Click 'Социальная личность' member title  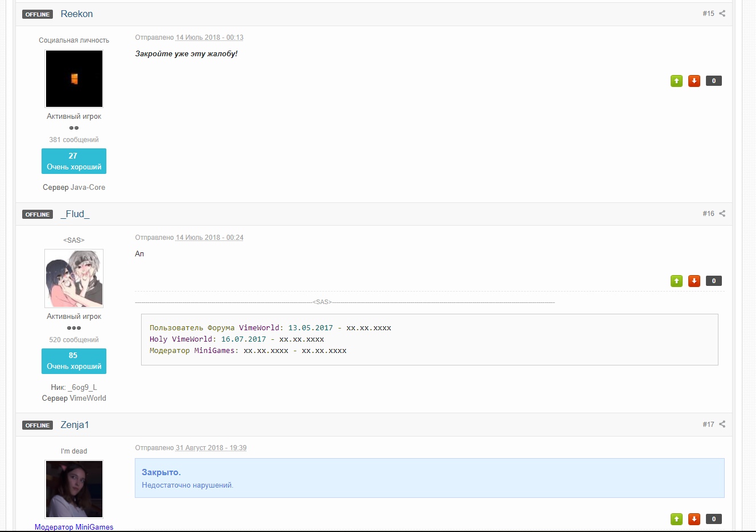[x=74, y=40]
